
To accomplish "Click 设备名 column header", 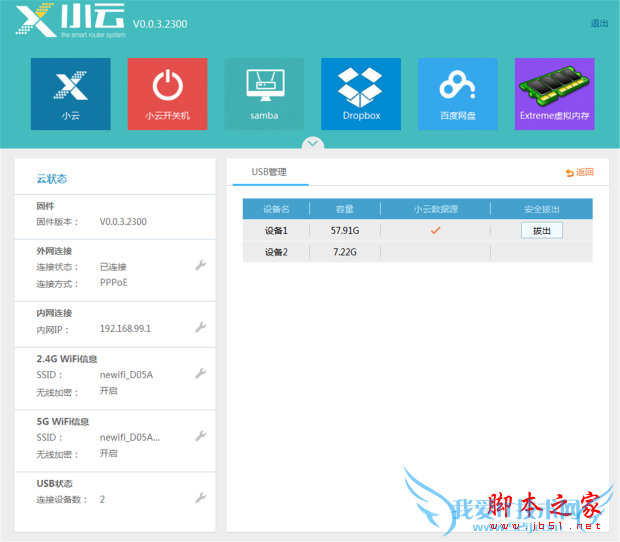I will pyautogui.click(x=276, y=209).
